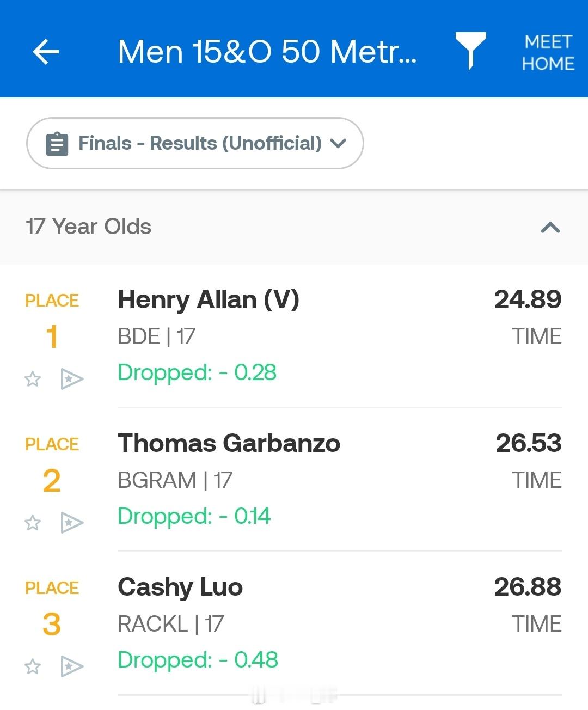Viewport: 588px width, 710px height.
Task: Tap the event title Men 15&O 50 Metr...
Action: click(267, 52)
